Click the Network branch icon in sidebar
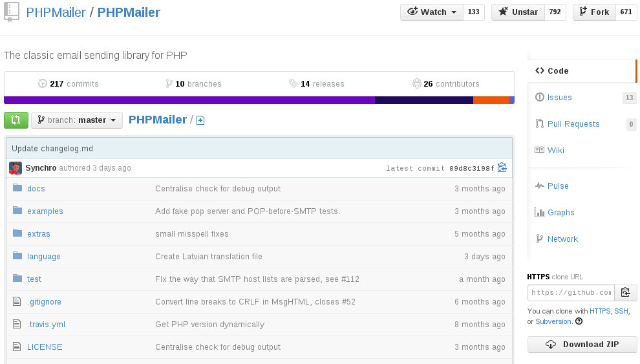The width and height of the screenshot is (640, 364). [540, 239]
